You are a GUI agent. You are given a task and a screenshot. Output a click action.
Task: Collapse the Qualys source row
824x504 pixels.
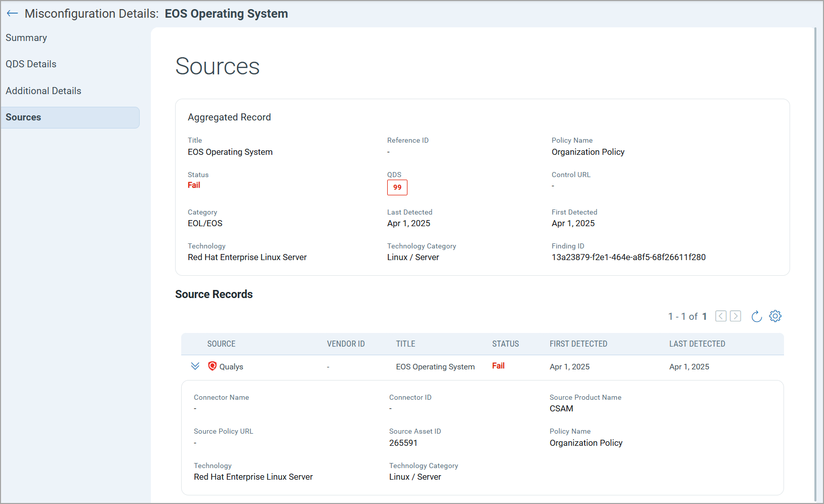(195, 366)
